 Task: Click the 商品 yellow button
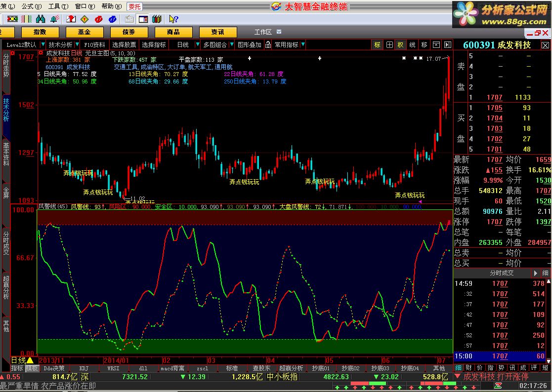pos(173,32)
